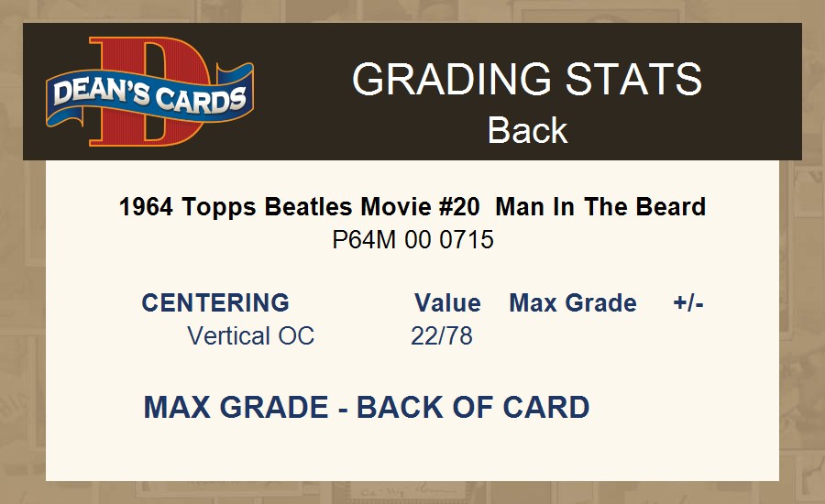
Task: Click the Back subtitle under Grading Stats
Action: pos(527,130)
